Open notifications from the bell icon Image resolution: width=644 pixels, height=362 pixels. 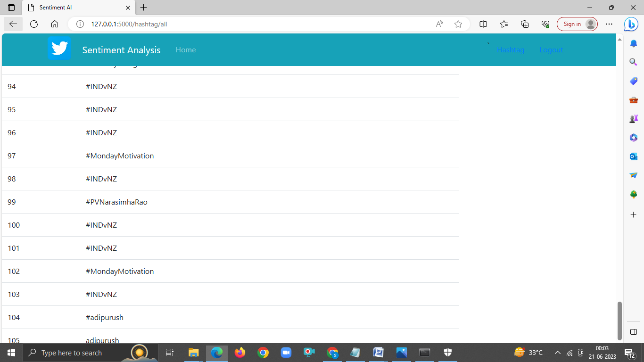click(x=633, y=43)
